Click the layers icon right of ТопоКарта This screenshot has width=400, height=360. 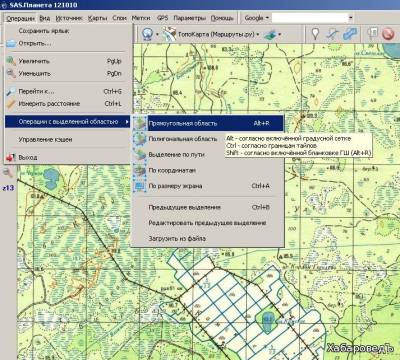pos(270,34)
